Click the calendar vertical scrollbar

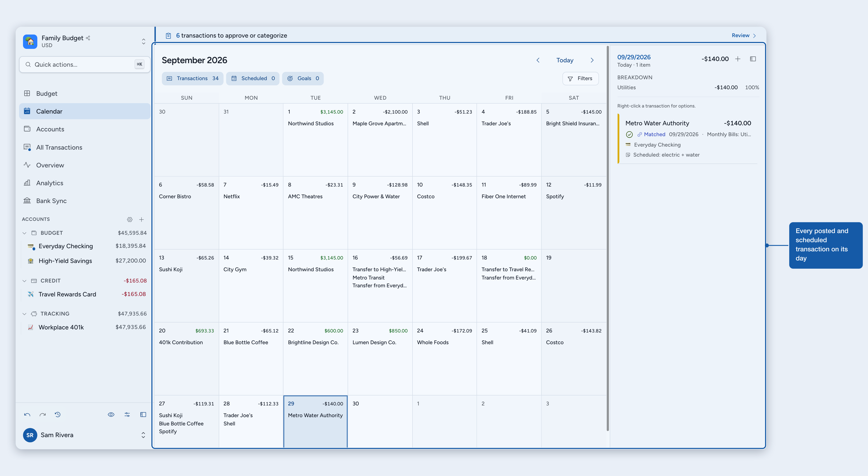(608, 238)
